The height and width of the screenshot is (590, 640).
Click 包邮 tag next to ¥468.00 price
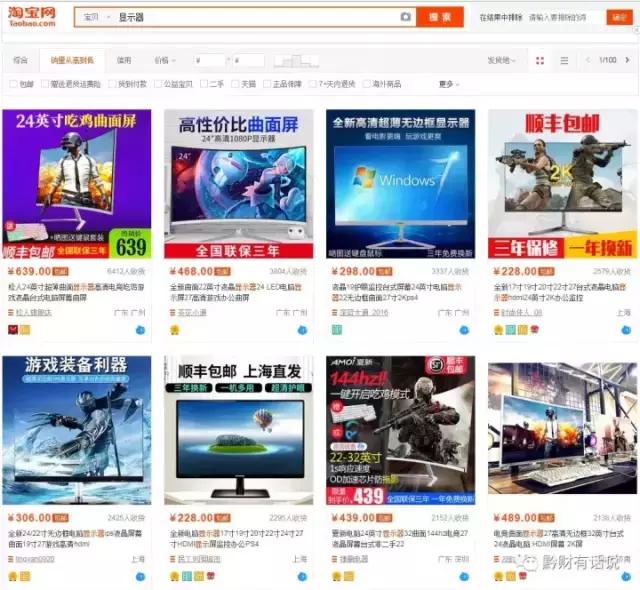pyautogui.click(x=222, y=271)
